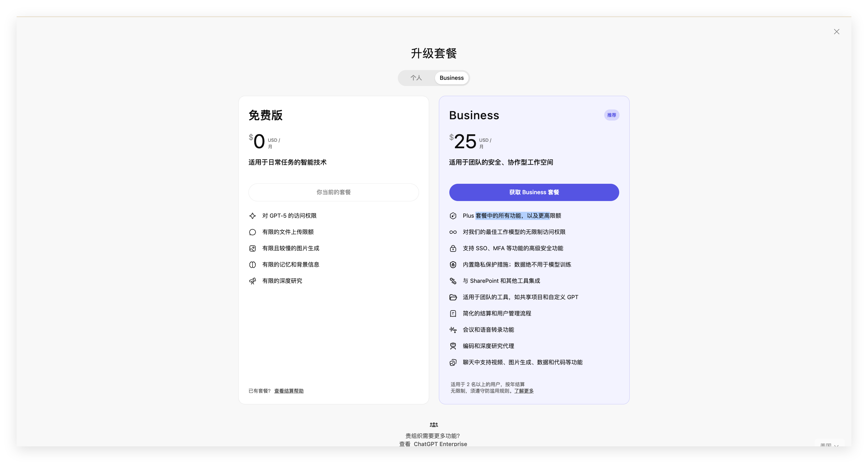Click the voice transcription waveform icon

pos(453,330)
